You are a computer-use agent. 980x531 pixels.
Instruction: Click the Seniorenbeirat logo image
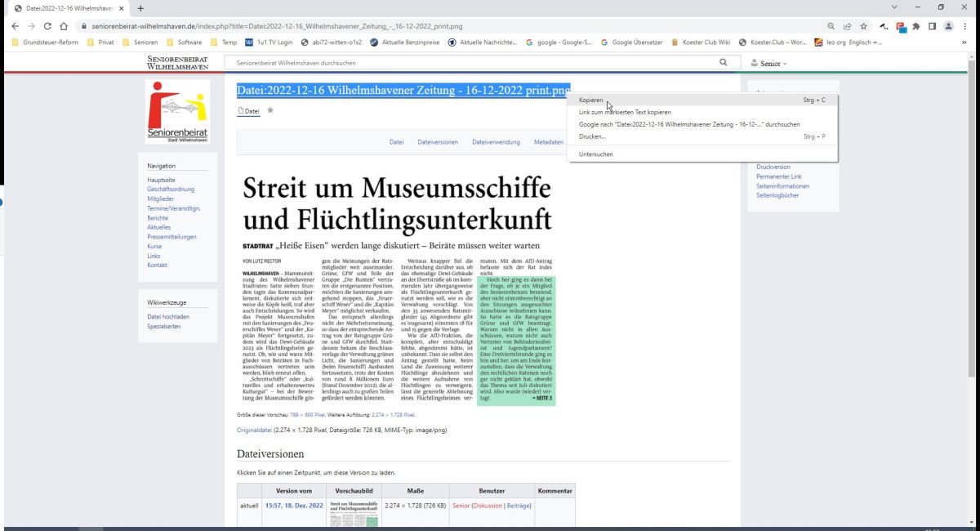point(177,112)
